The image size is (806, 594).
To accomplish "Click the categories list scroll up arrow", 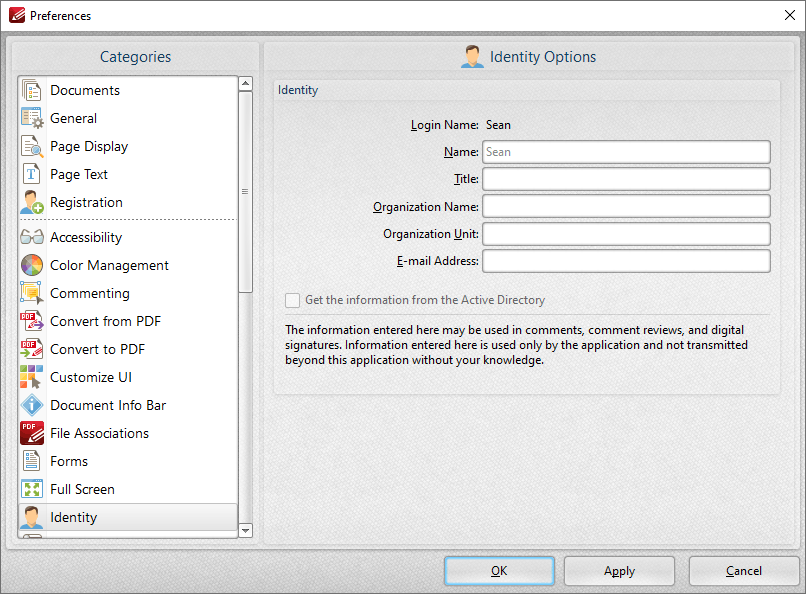I will pos(246,83).
